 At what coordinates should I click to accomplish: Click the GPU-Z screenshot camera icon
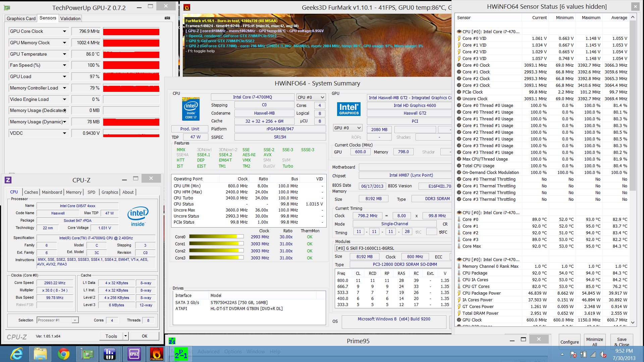pos(167,18)
